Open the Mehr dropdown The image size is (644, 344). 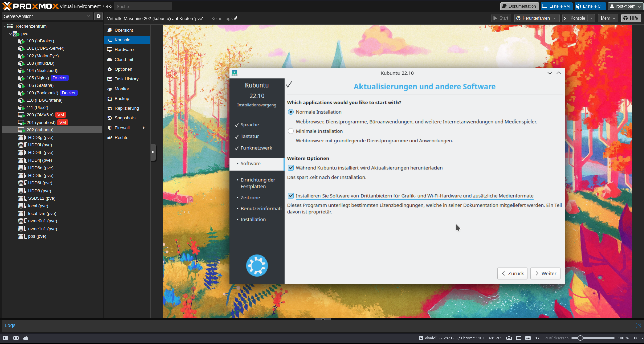(x=608, y=18)
